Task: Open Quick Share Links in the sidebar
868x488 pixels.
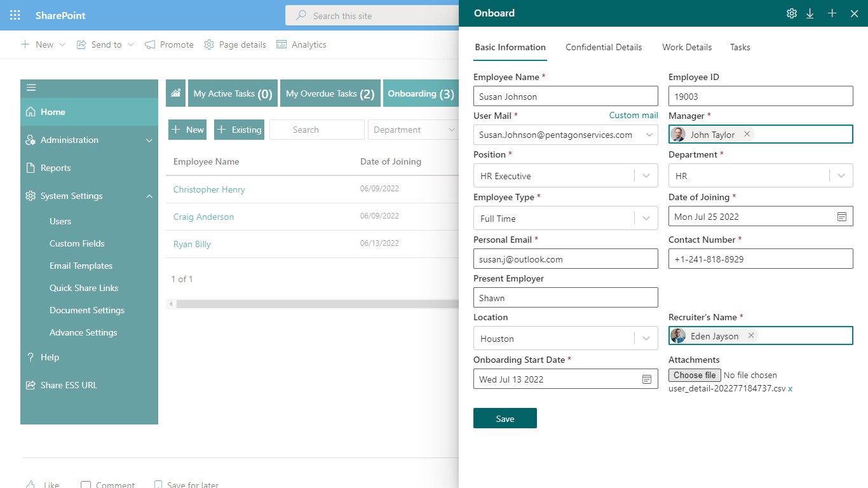Action: (x=84, y=288)
